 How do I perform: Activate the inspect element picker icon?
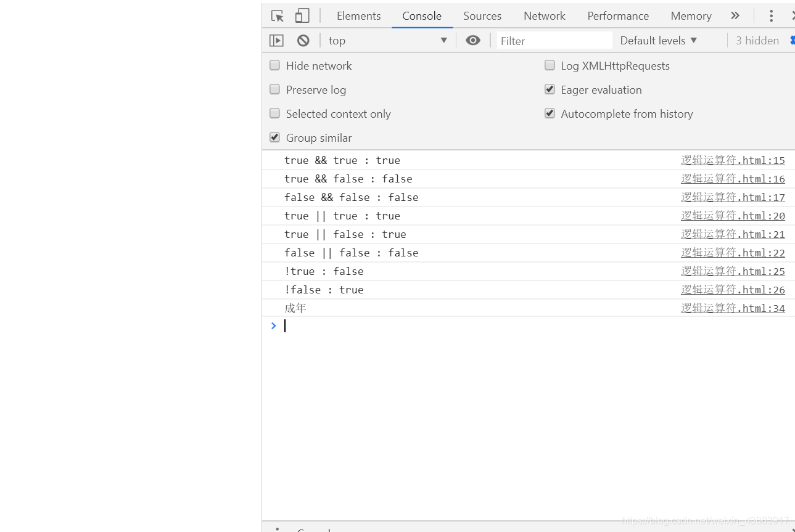(278, 16)
